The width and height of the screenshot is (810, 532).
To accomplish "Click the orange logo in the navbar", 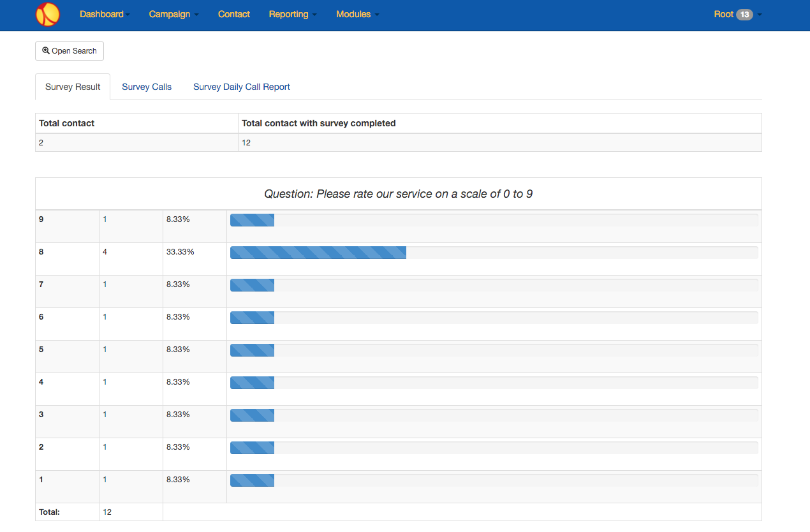I will click(48, 14).
